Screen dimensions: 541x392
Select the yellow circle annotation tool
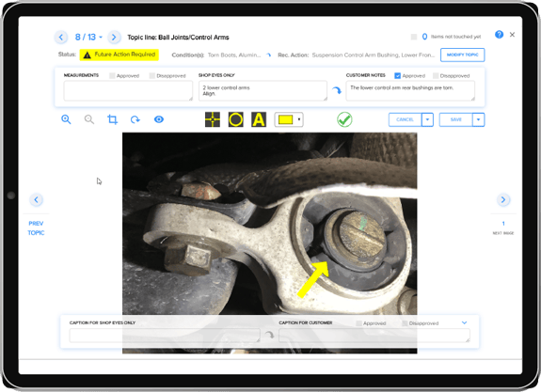[235, 119]
